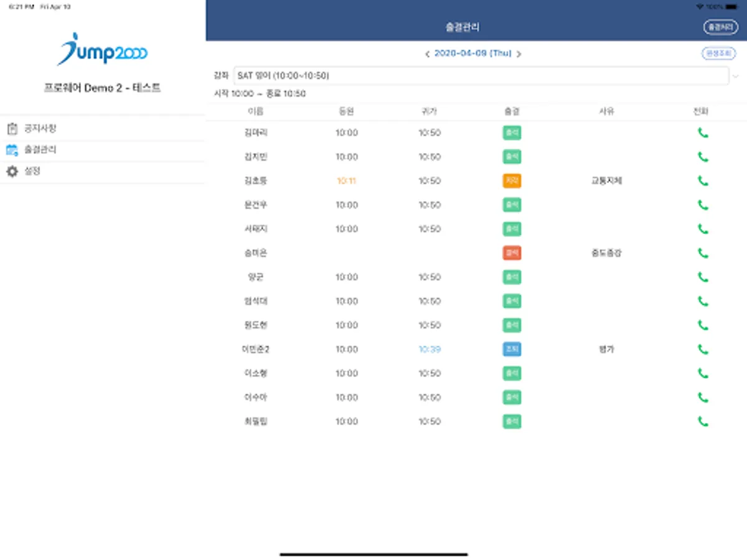Open settings gear icon in sidebar
The width and height of the screenshot is (747, 560).
click(12, 171)
